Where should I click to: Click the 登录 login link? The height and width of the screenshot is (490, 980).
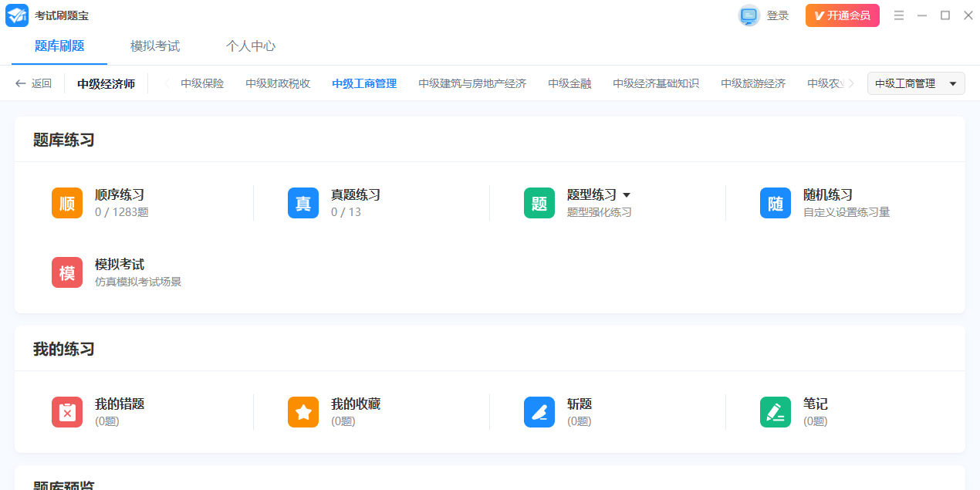point(778,15)
